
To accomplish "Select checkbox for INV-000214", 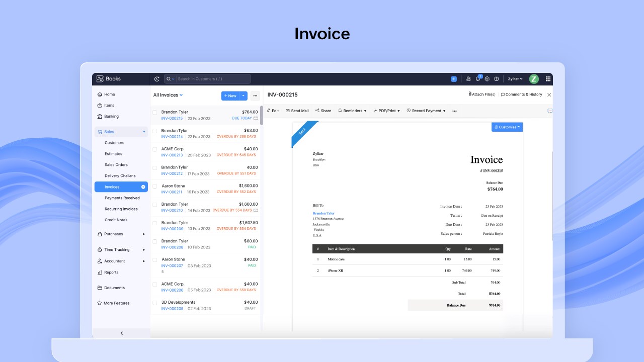I will [155, 131].
